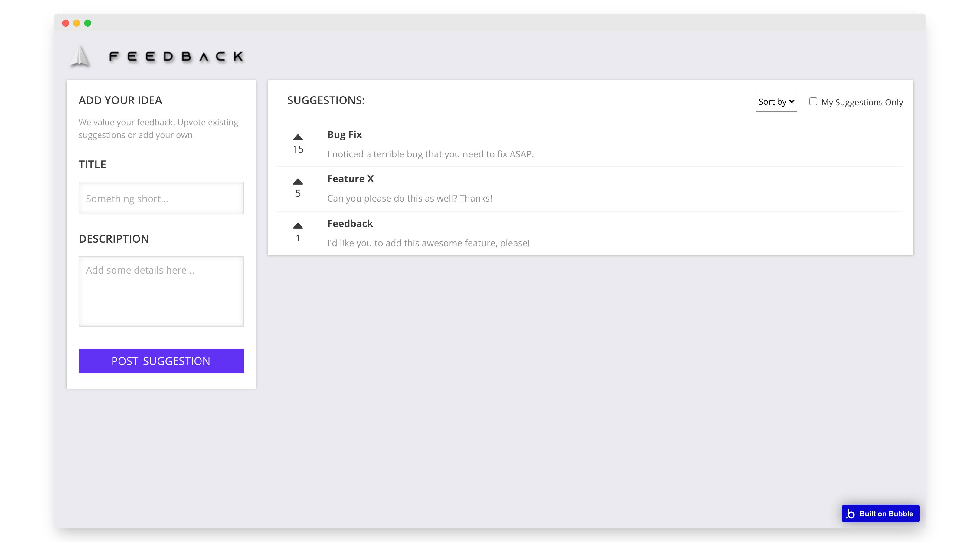Viewport: 980px width, 542px height.
Task: Click the Bubble logo in the badge
Action: point(851,514)
